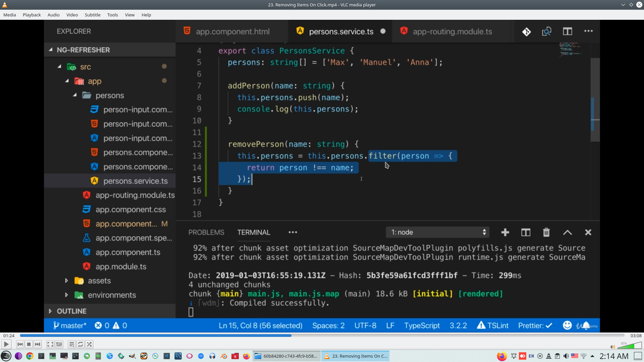Toggle loop/repeat mode
This screenshot has width=644, height=362.
click(80, 344)
